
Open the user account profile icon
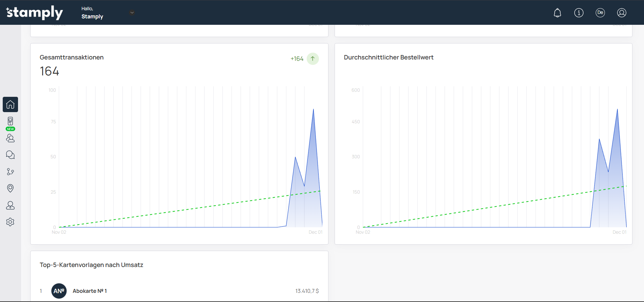point(622,13)
